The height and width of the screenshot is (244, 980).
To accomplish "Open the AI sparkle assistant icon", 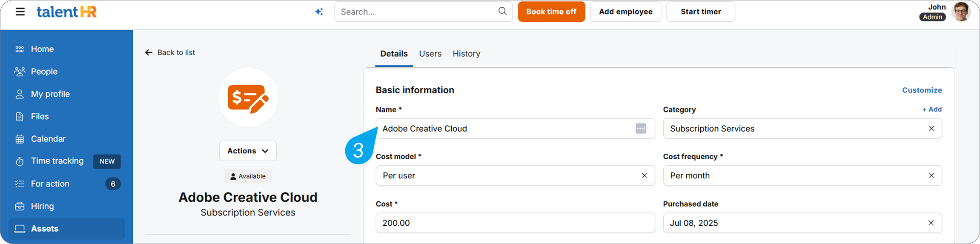I will click(319, 11).
